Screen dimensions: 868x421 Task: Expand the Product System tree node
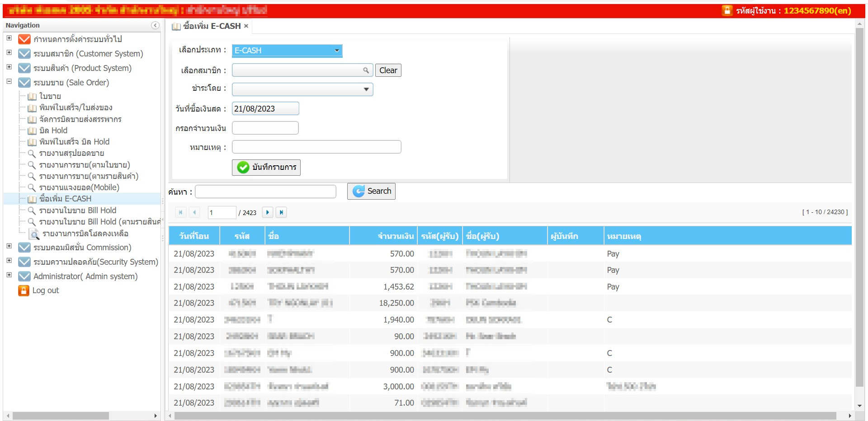click(9, 67)
